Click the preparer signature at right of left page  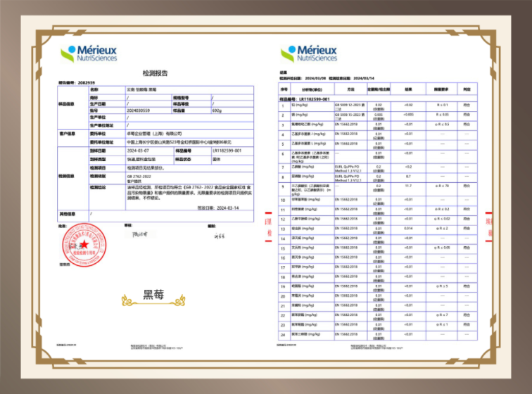pos(220,236)
